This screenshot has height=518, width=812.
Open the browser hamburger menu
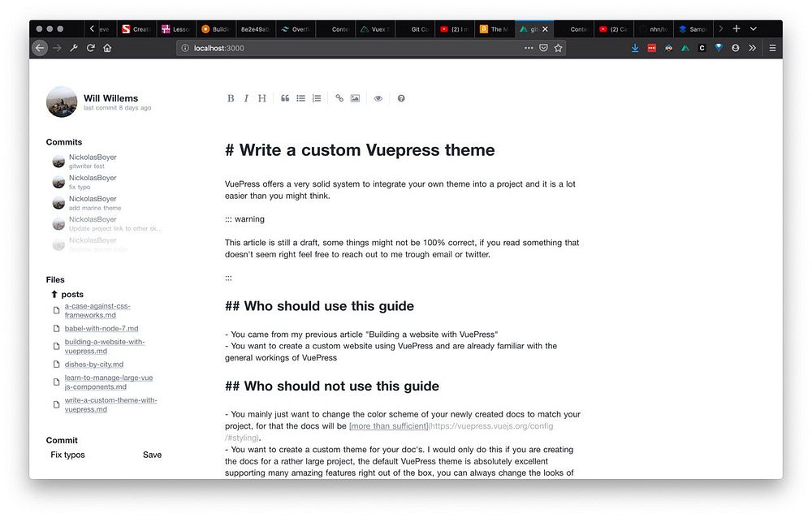pyautogui.click(x=772, y=48)
